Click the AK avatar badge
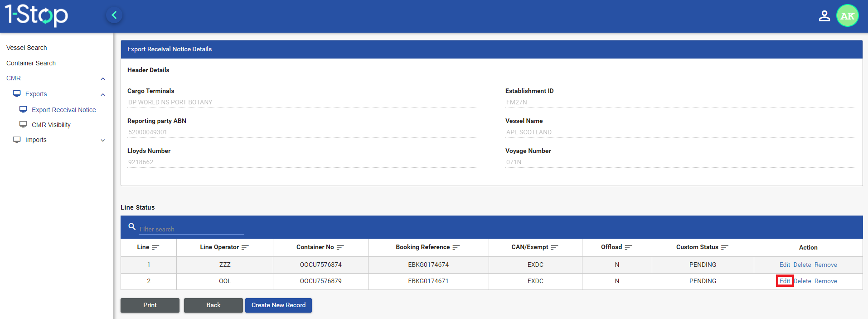Image resolution: width=868 pixels, height=319 pixels. (x=847, y=16)
